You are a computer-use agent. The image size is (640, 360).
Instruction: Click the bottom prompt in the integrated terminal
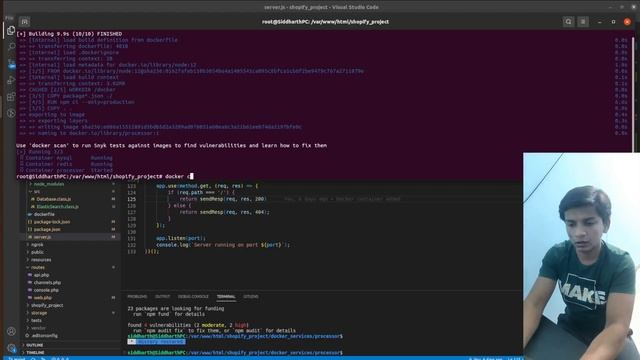point(235,352)
